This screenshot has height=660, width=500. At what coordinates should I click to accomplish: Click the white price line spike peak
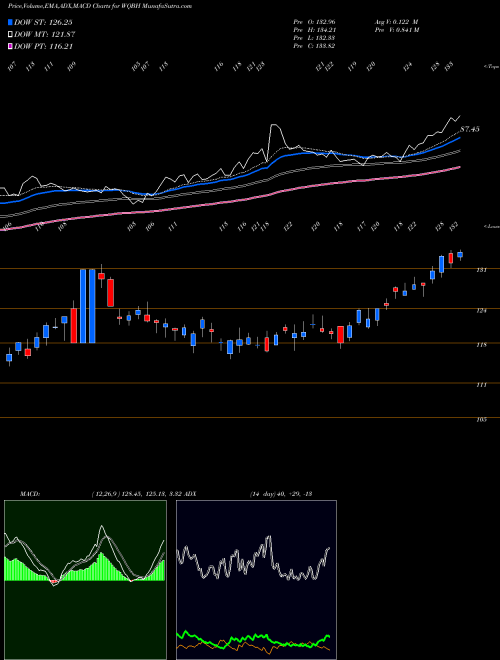click(274, 125)
